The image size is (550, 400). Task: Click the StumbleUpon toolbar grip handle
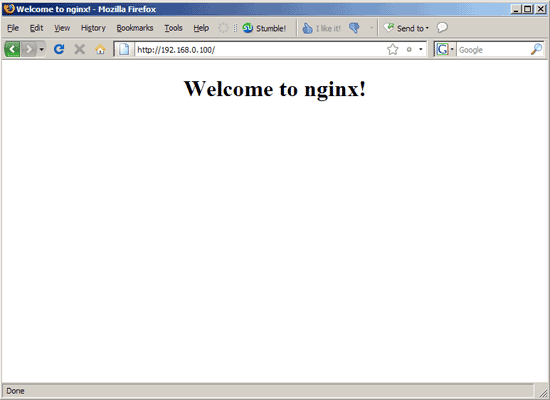(x=235, y=28)
